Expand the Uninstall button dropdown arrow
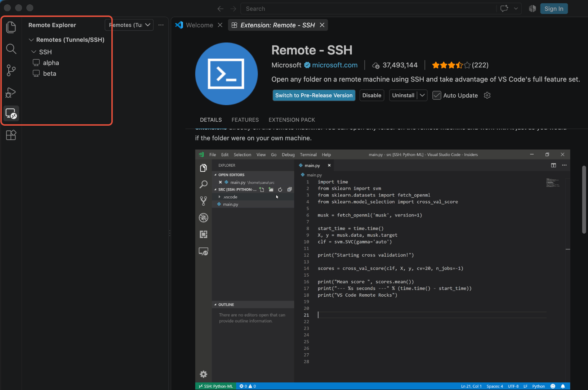Screen dimensions: 588x390 tap(422, 95)
